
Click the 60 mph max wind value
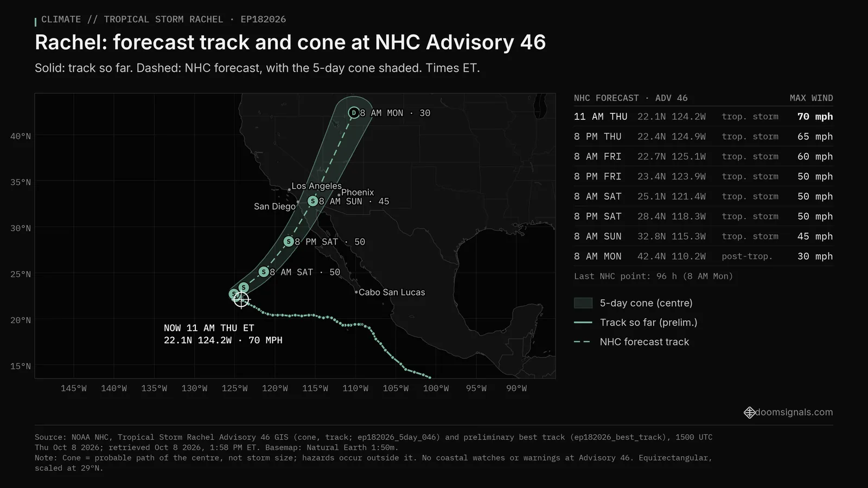(815, 157)
